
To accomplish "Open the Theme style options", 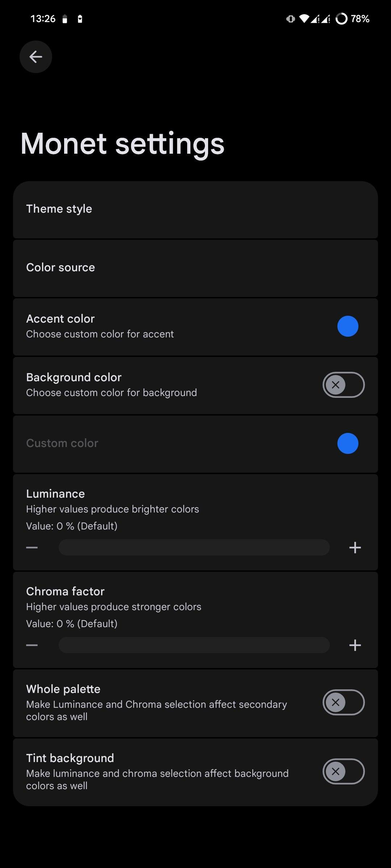I will [195, 209].
